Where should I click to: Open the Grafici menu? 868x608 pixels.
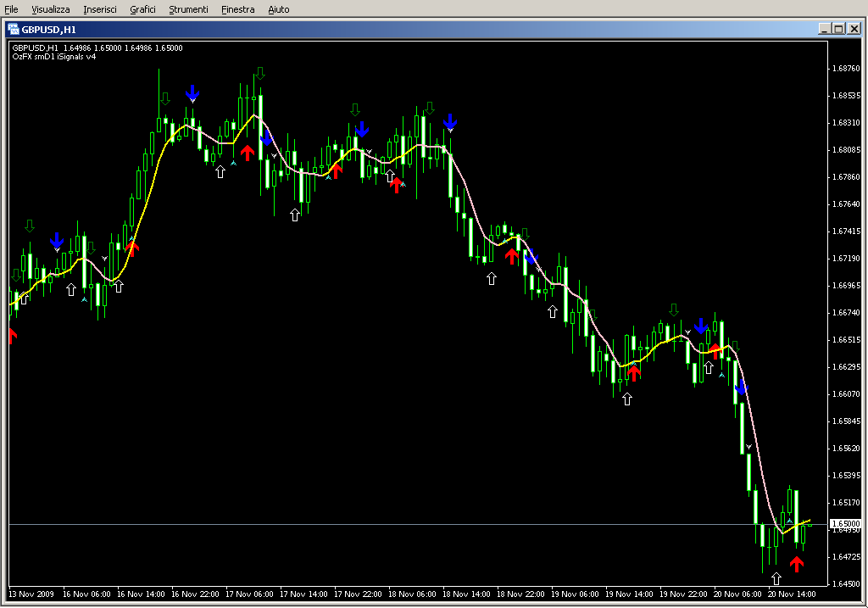pos(142,9)
